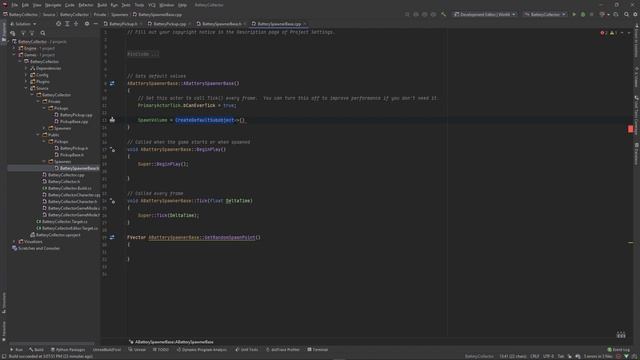Click the quick-fix bulb on SpawnVolume line
The width and height of the screenshot is (640, 360).
112,120
